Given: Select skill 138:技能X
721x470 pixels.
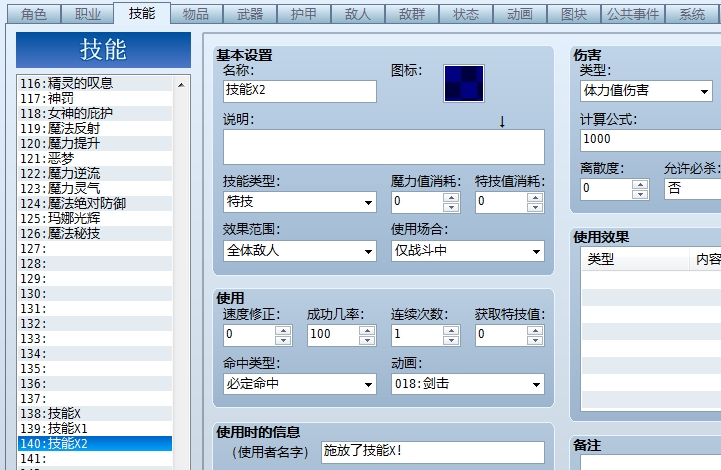Looking at the screenshot, I should click(x=95, y=413).
